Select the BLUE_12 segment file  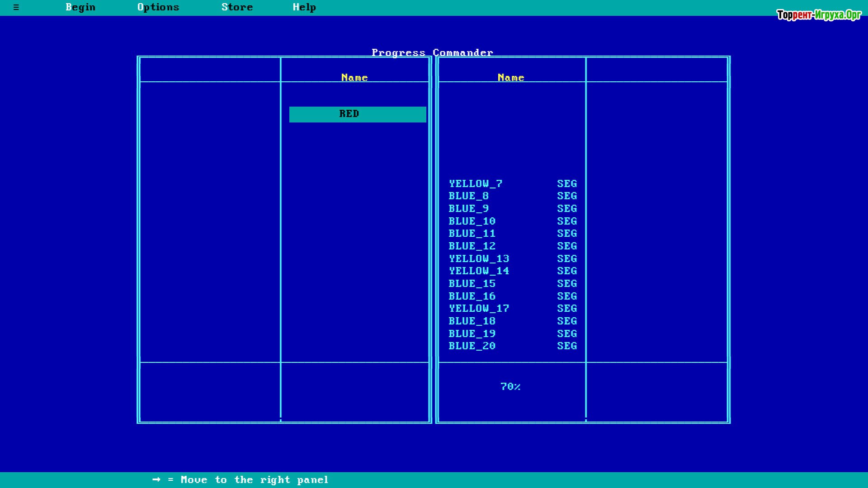click(472, 246)
